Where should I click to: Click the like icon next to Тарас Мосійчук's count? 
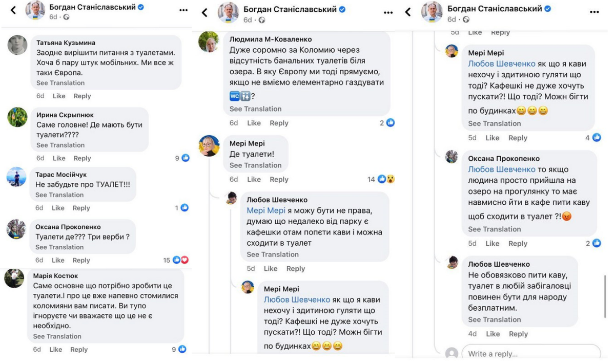(184, 208)
